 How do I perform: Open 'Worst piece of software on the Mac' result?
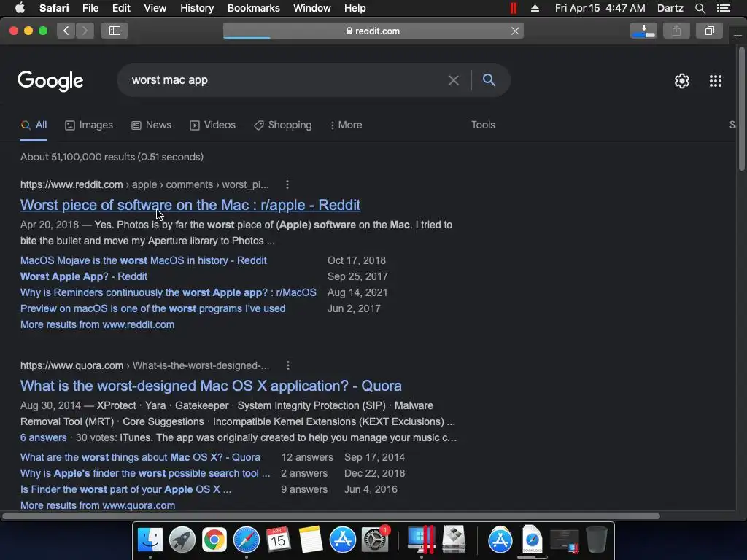tap(190, 205)
